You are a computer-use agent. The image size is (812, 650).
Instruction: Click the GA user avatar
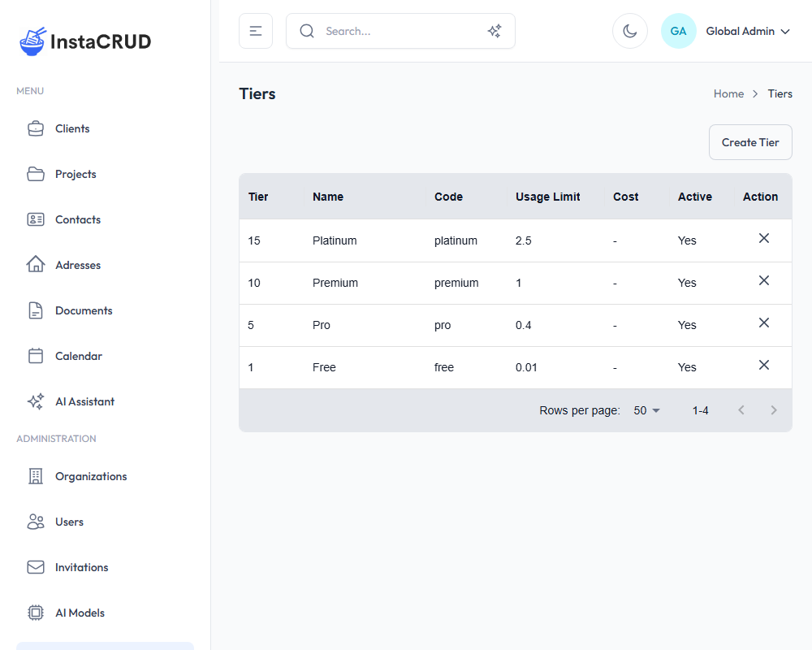tap(678, 31)
